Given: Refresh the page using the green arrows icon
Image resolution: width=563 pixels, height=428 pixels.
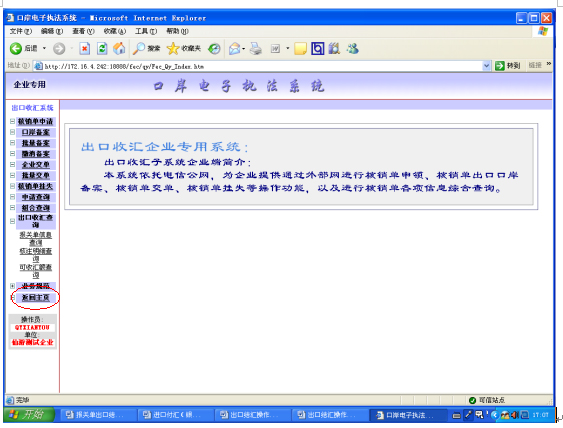Looking at the screenshot, I should pos(102,48).
